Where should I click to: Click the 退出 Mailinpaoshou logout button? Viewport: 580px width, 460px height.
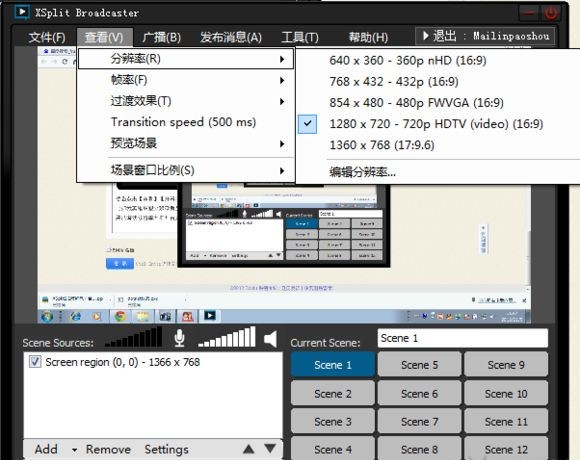485,36
